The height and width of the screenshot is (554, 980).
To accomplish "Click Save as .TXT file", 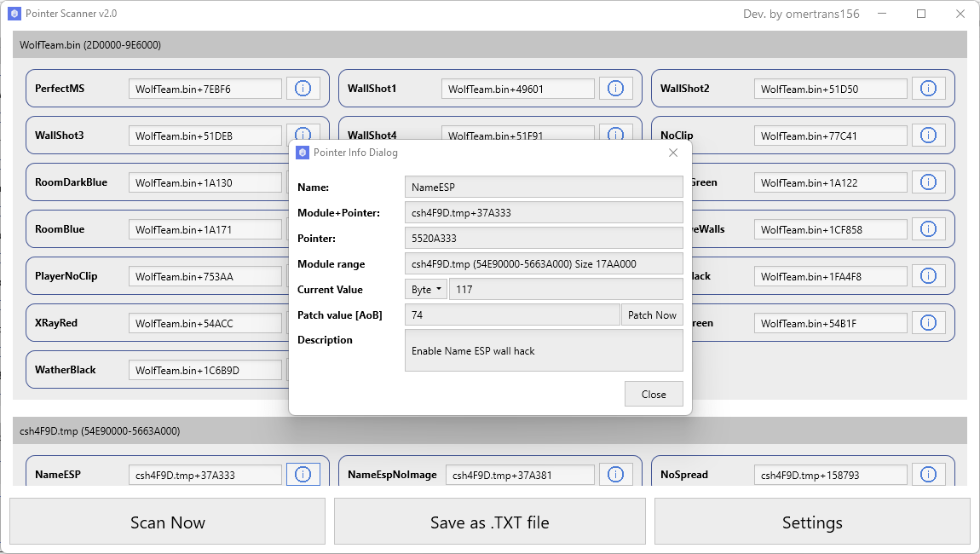I will coord(490,522).
